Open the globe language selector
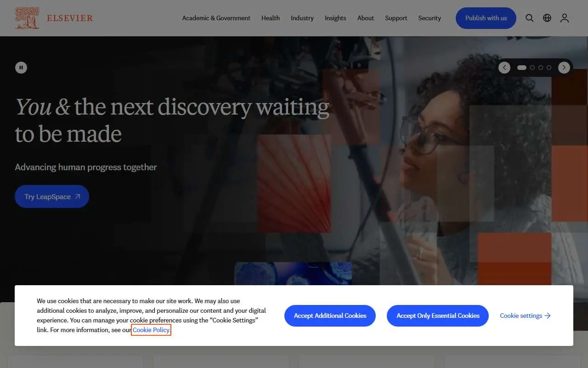The width and height of the screenshot is (588, 368). [547, 18]
